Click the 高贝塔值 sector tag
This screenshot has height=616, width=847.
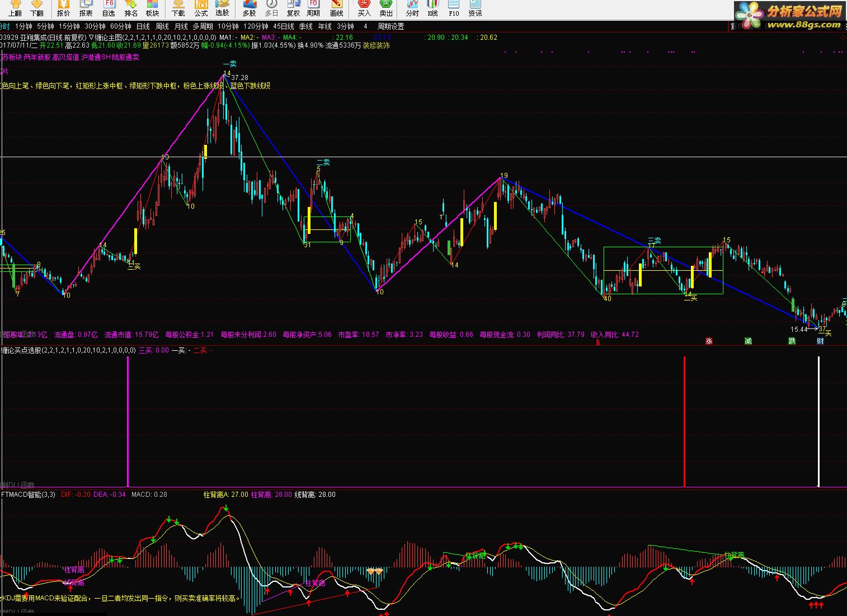(65, 57)
